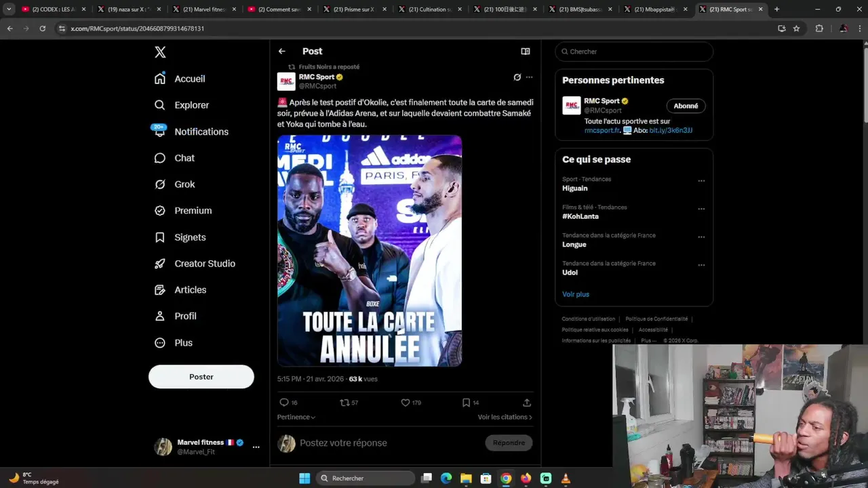Bookmark this page with the star icon
This screenshot has width=868, height=488.
coord(797,28)
